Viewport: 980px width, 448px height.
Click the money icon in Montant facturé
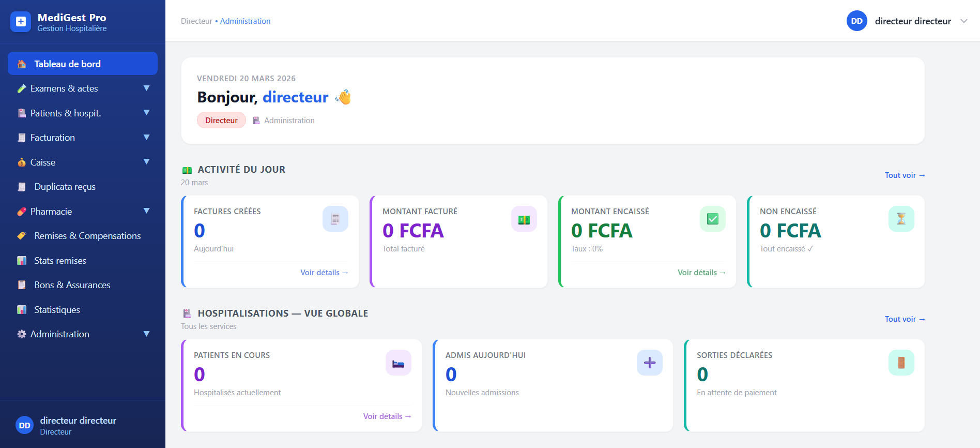[x=524, y=219]
